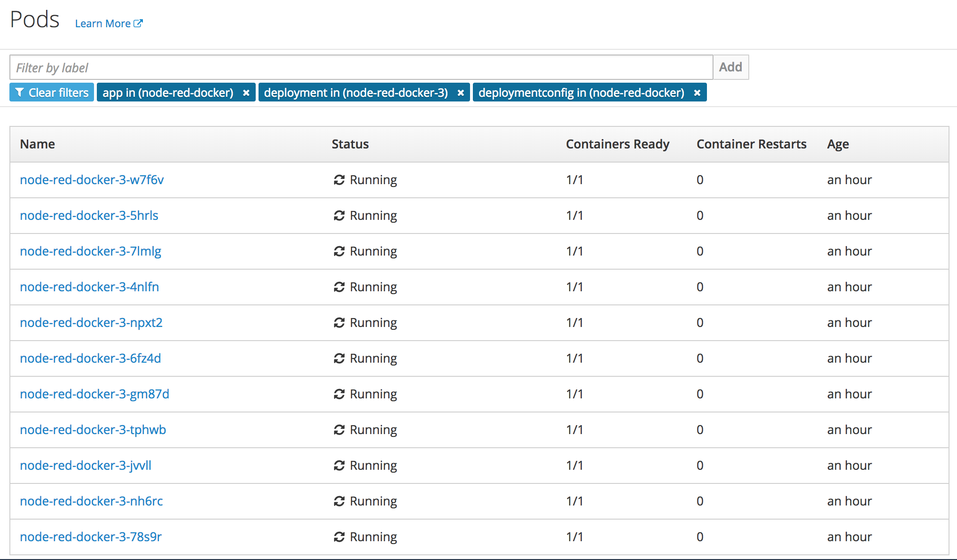The width and height of the screenshot is (957, 560).
Task: Open pod node-red-docker-3-4nlfn
Action: pos(89,287)
